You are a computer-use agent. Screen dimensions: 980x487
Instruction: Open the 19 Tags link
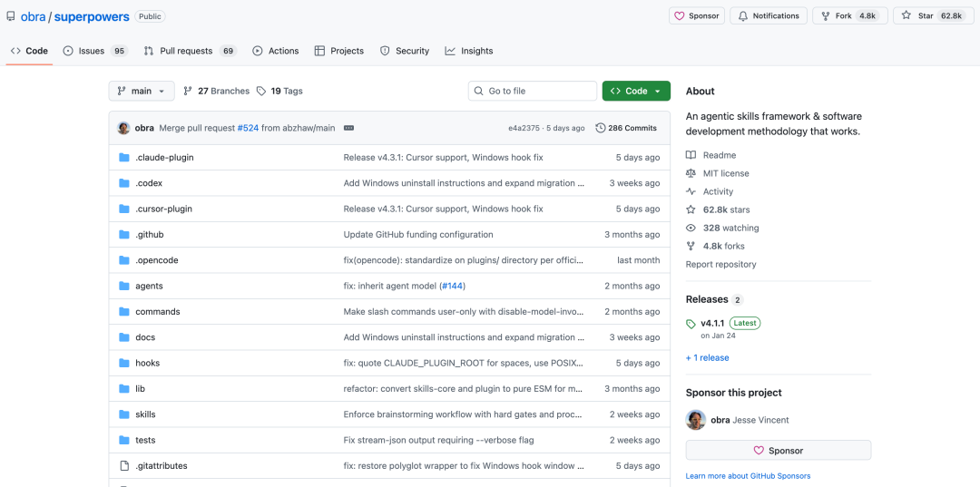point(279,91)
